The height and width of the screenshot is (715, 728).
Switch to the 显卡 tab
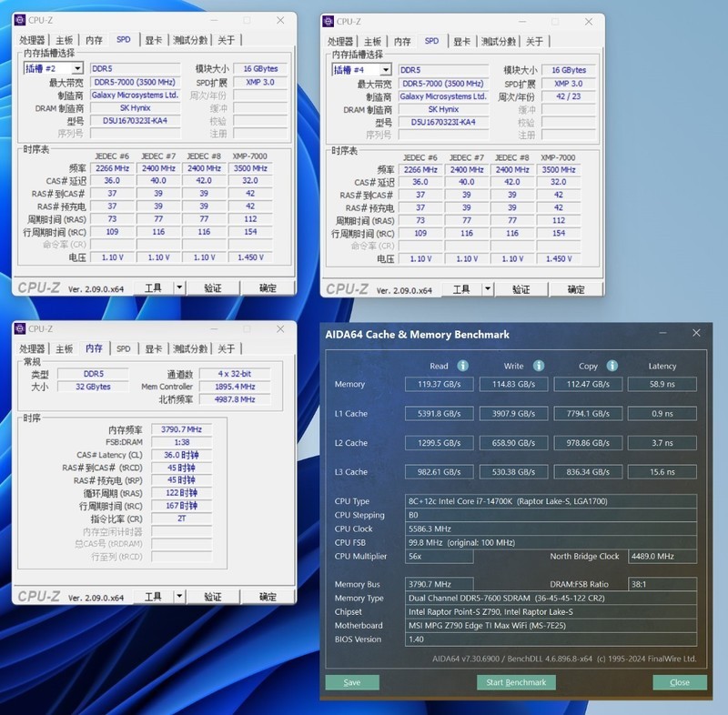click(x=153, y=40)
